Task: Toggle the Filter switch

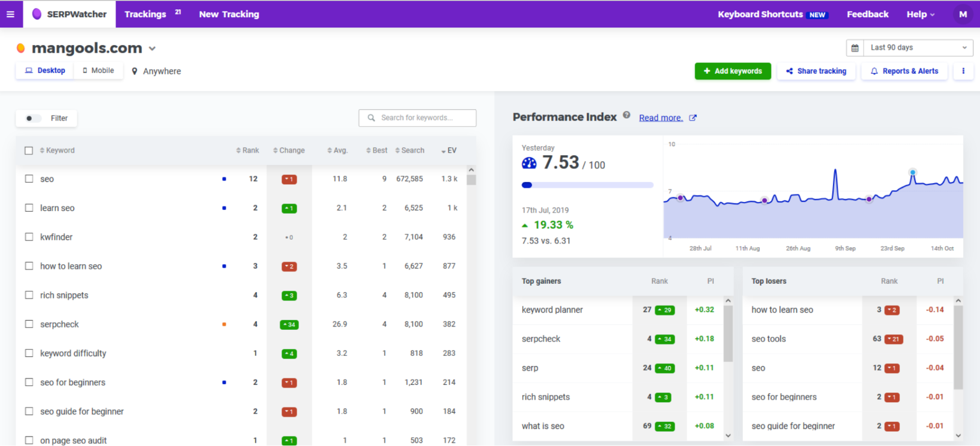Action: tap(33, 118)
